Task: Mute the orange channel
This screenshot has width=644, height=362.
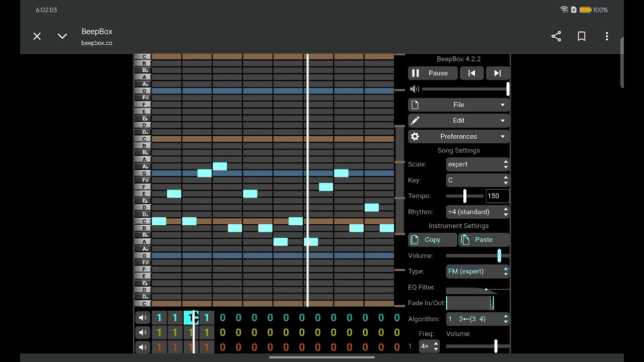Action: 143,347
